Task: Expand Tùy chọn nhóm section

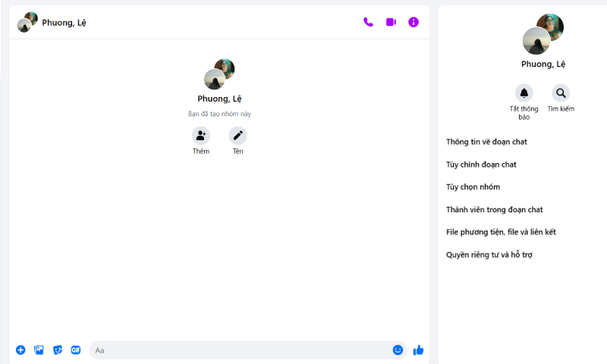Action: (473, 187)
